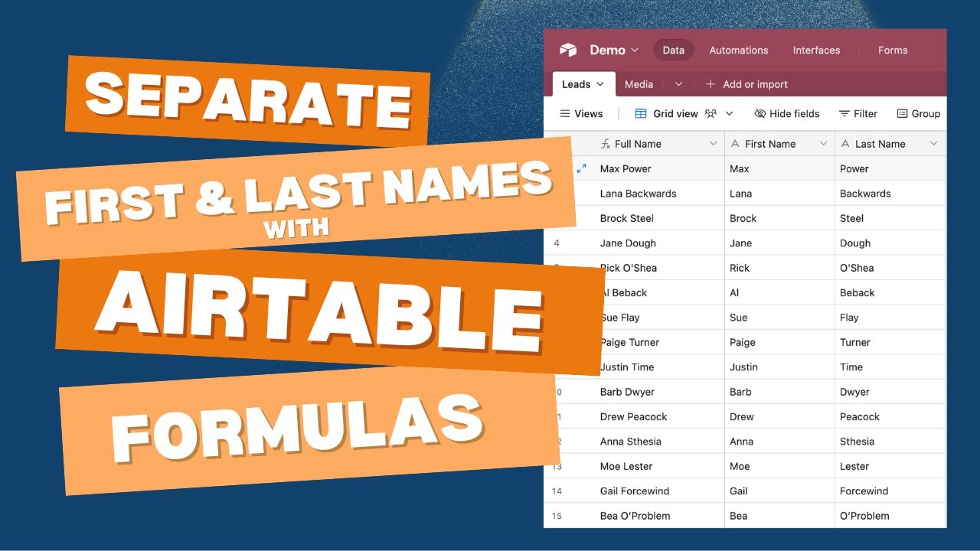Select the Lana Backwards cell
This screenshot has width=980, height=551.
click(x=659, y=194)
